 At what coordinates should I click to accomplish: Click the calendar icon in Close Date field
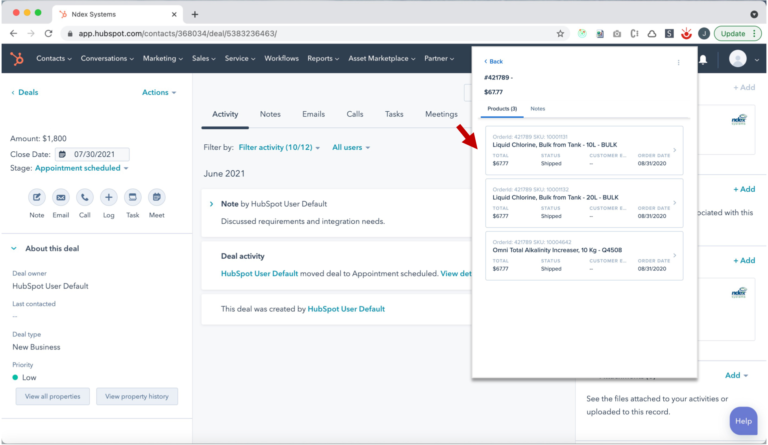pyautogui.click(x=62, y=154)
